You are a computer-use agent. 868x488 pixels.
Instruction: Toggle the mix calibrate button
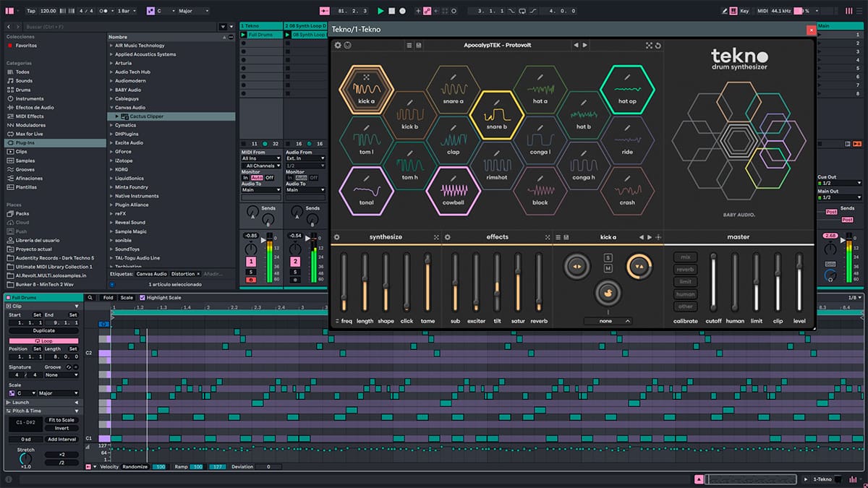685,257
